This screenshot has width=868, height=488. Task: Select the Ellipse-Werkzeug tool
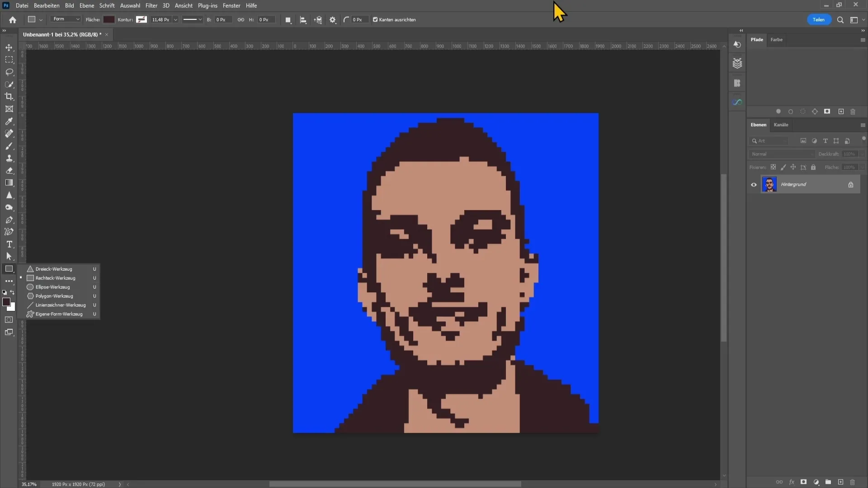pos(52,286)
